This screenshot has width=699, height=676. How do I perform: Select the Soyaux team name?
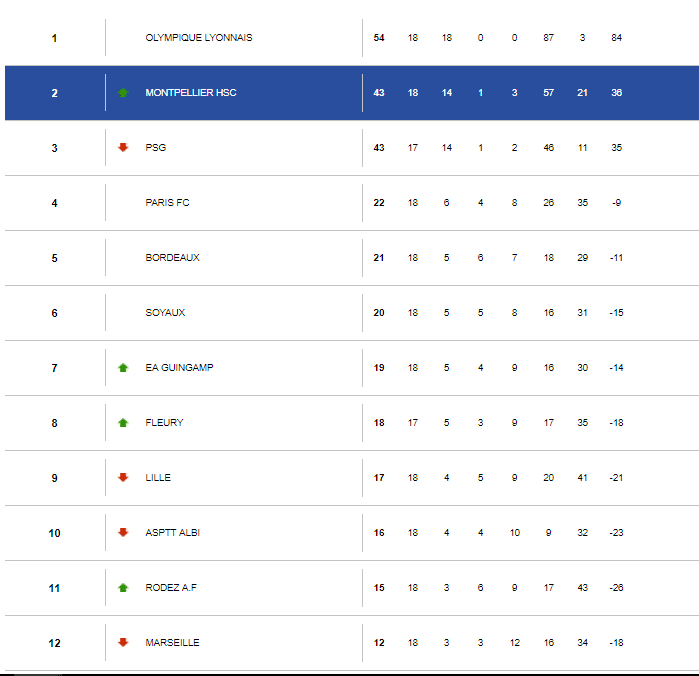pyautogui.click(x=165, y=312)
